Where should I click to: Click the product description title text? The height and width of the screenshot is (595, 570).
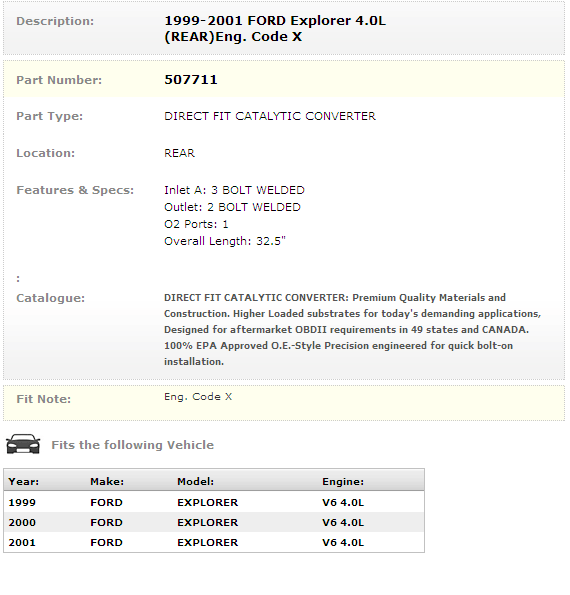pyautogui.click(x=275, y=28)
